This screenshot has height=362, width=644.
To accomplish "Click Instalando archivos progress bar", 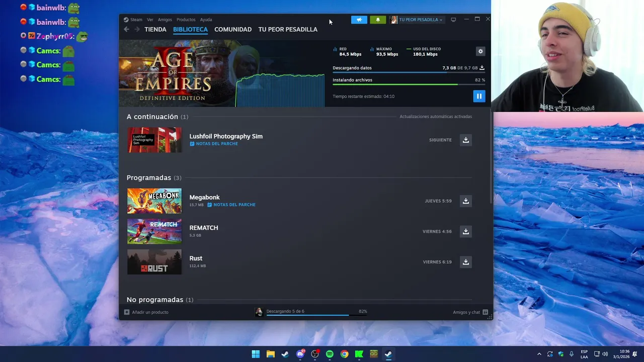I will 409,84.
